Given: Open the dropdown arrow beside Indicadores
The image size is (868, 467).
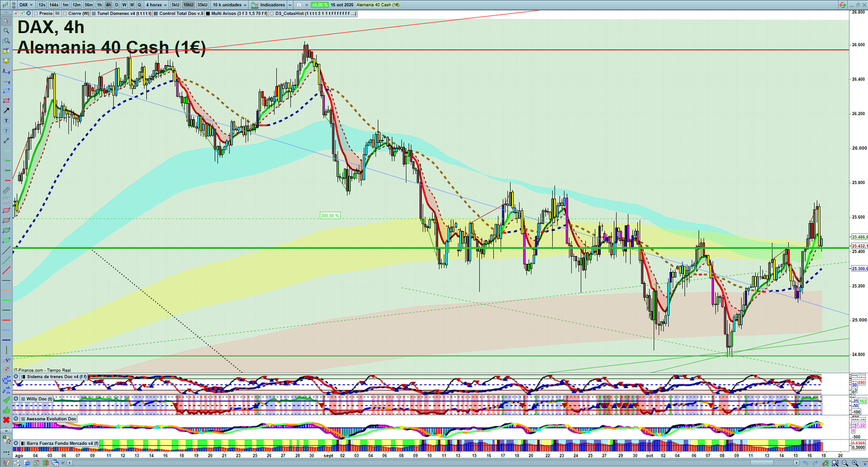Looking at the screenshot, I should pos(290,5).
